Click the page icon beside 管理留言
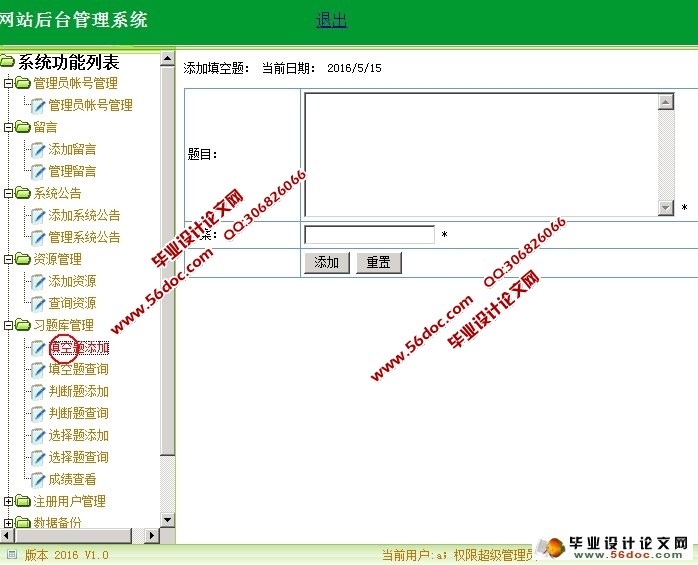The image size is (698, 565). click(38, 171)
